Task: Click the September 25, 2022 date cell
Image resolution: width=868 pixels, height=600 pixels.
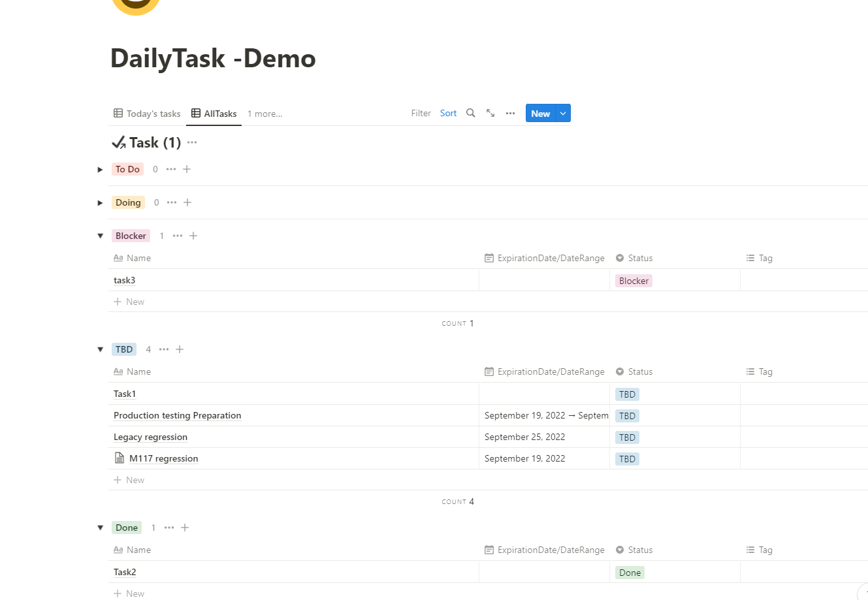Action: pos(524,437)
